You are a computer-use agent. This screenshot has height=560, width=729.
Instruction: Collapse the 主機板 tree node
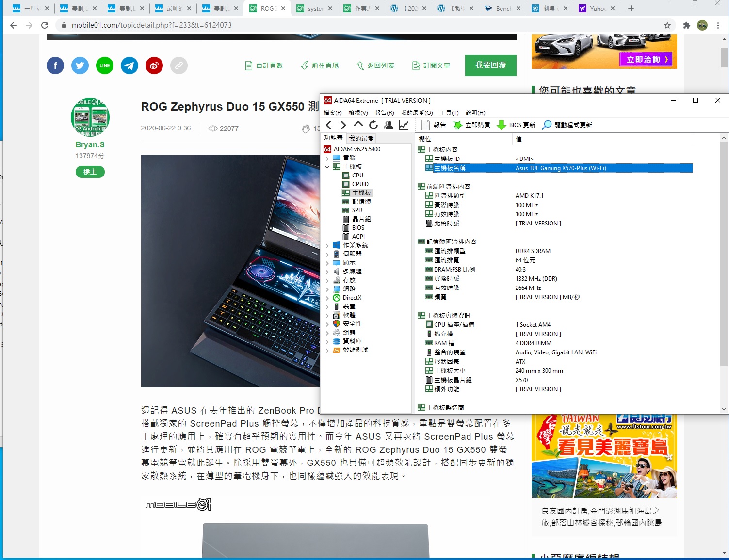point(327,167)
